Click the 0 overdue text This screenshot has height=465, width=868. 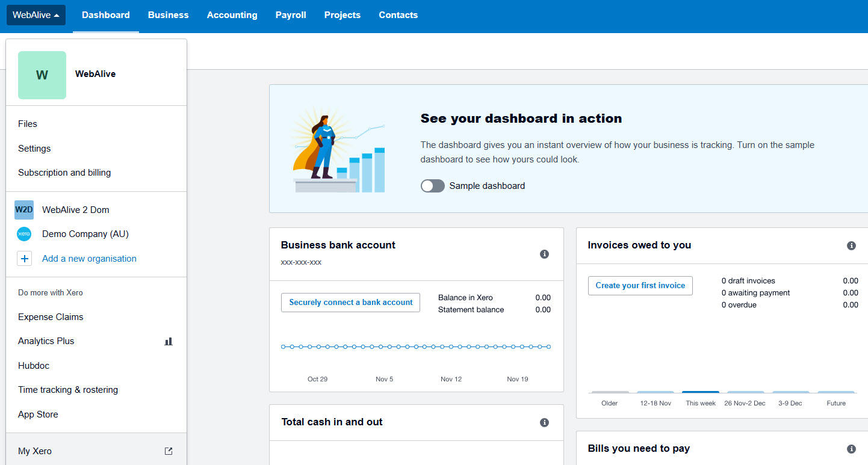coord(739,305)
